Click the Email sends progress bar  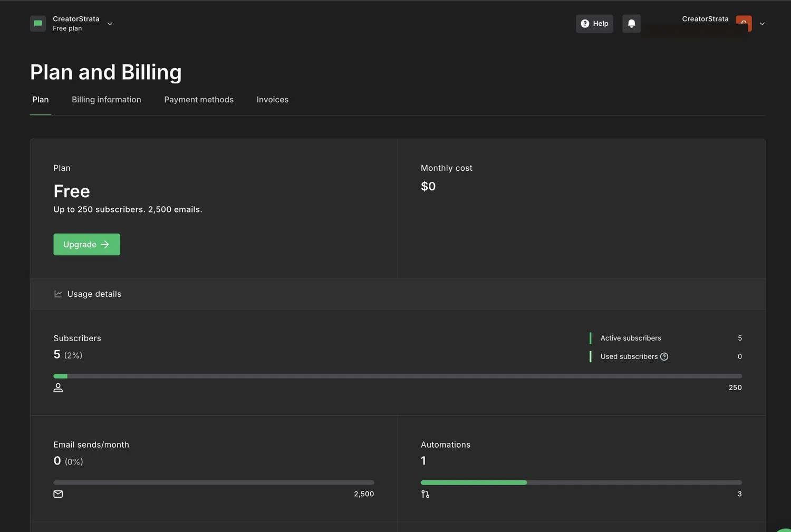click(214, 482)
